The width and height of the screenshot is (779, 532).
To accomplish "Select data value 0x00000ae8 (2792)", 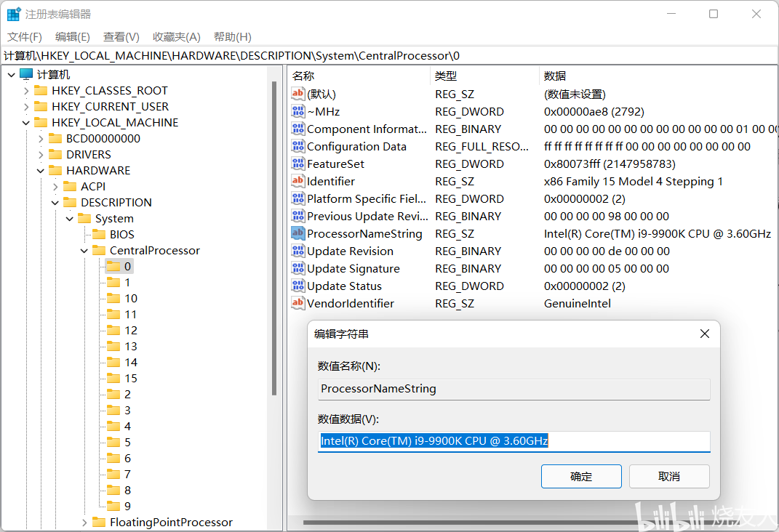I will tap(594, 112).
